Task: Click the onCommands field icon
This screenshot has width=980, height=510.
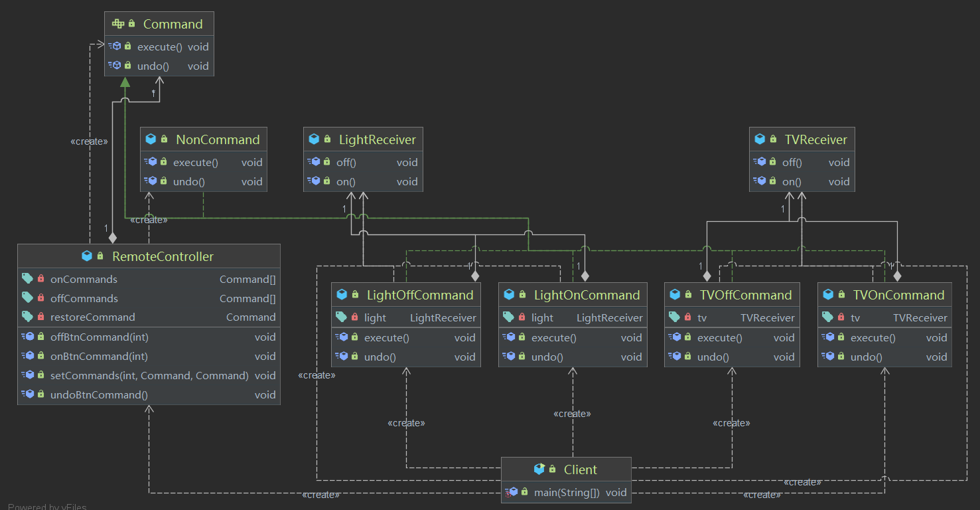Action: click(27, 279)
